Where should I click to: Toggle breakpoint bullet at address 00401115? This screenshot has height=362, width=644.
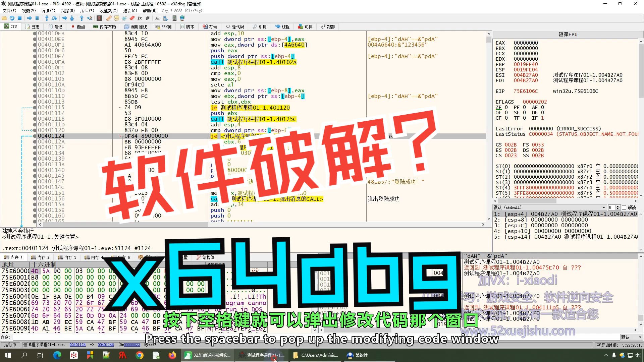[x=35, y=108]
